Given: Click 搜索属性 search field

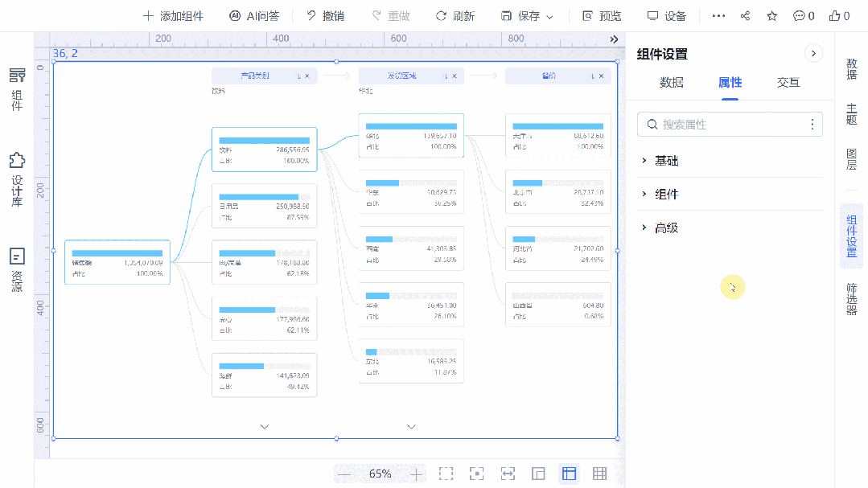Looking at the screenshot, I should pos(730,125).
